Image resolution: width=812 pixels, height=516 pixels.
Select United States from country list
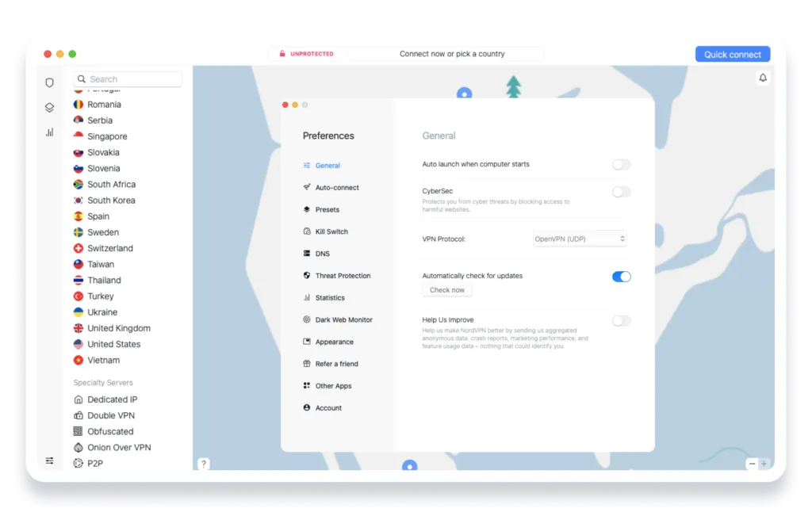click(x=114, y=344)
